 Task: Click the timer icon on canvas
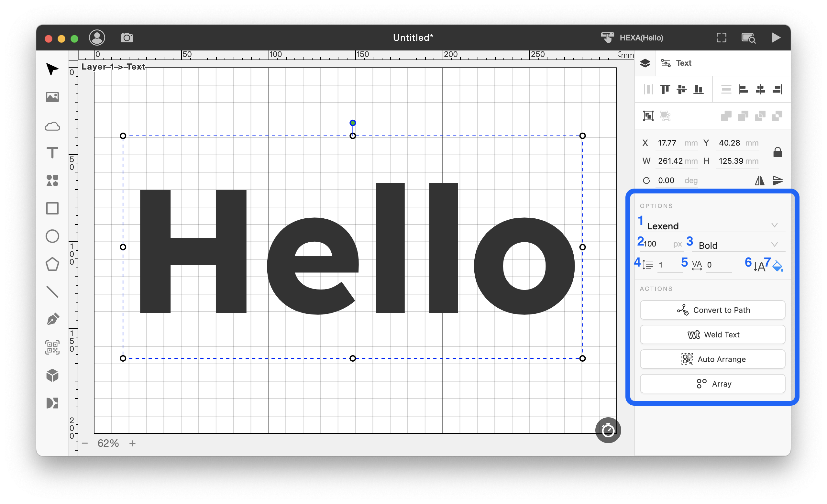608,430
